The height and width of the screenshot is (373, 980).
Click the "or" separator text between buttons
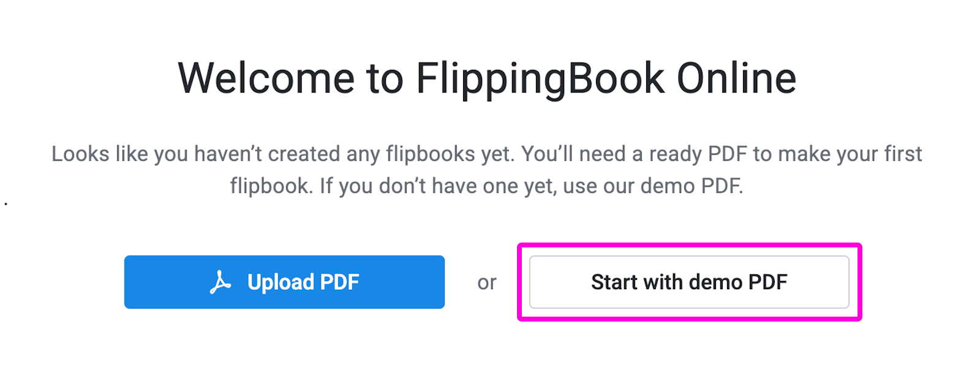tap(487, 282)
